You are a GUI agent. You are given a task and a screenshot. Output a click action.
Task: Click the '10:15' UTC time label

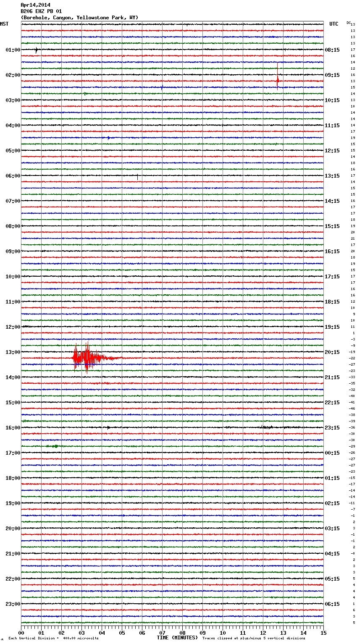tap(332, 100)
